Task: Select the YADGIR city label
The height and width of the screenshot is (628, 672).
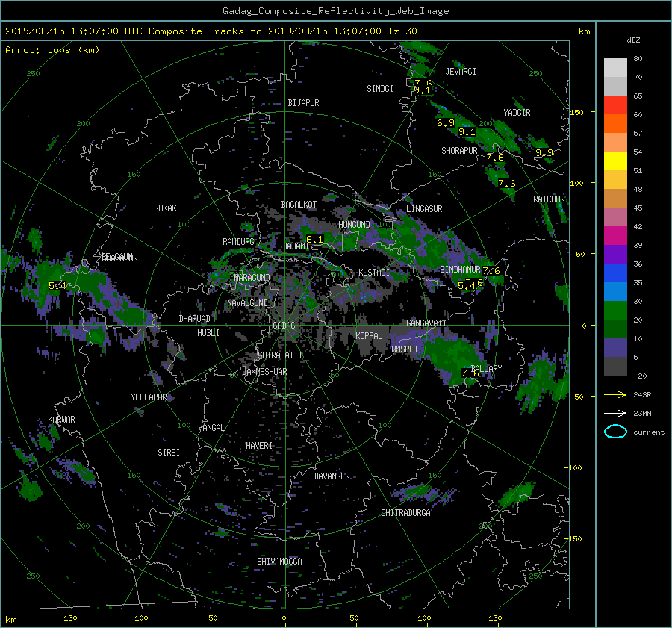Action: [x=517, y=113]
